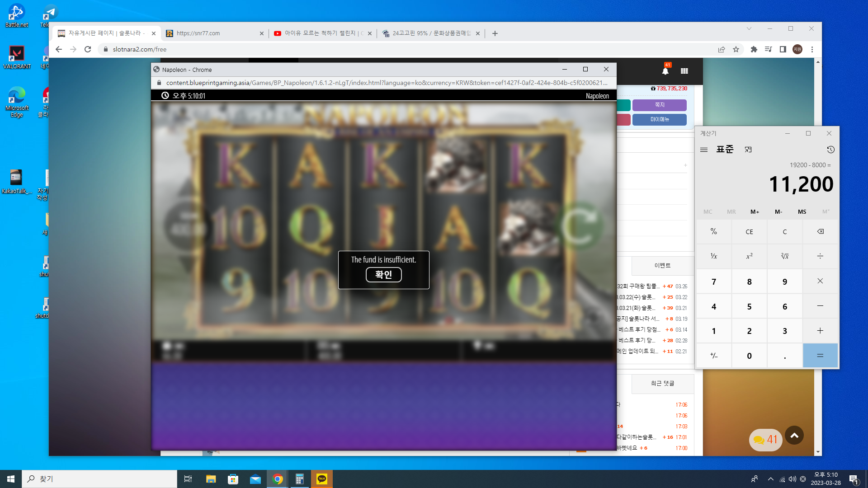Open the 최근 댓글 tab in sidebar
This screenshot has height=488, width=868.
[x=662, y=384]
